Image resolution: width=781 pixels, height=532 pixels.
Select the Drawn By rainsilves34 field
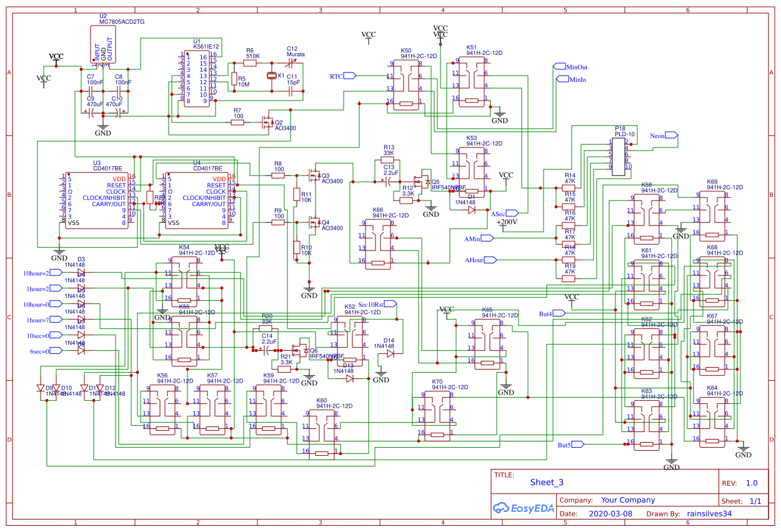pos(709,513)
